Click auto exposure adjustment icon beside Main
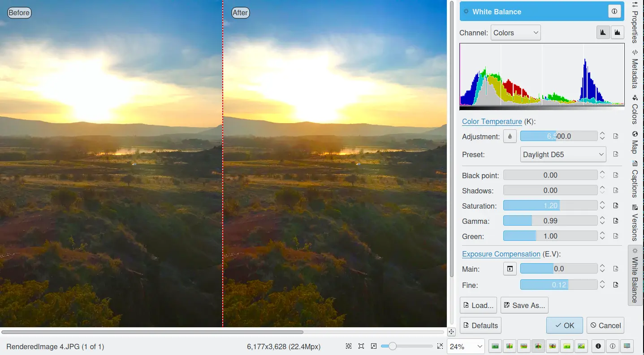 pos(510,269)
